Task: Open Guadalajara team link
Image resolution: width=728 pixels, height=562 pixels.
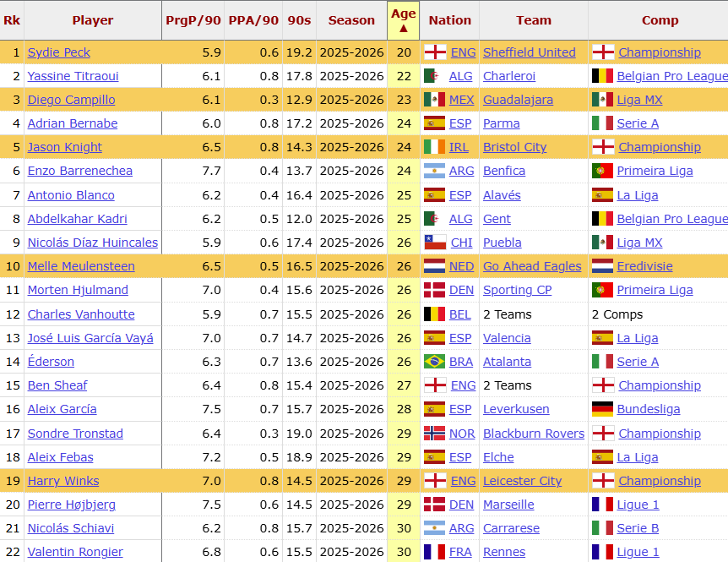Action: [x=519, y=100]
